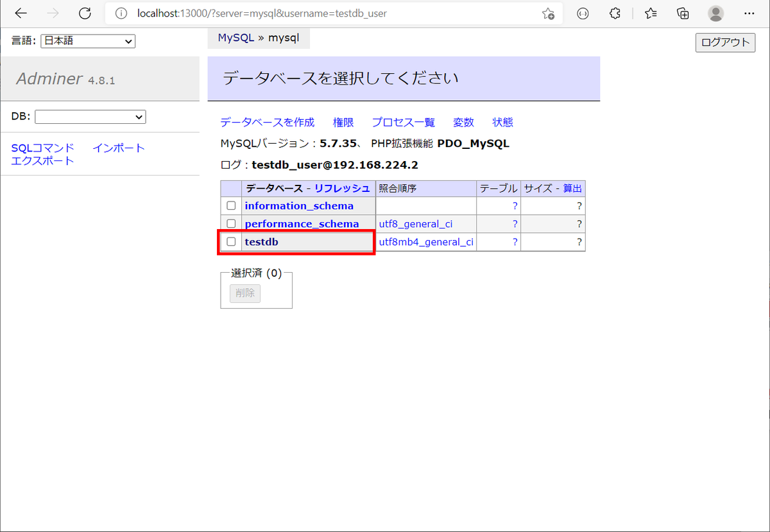Click the ログアウト button
The image size is (770, 532).
tap(725, 42)
